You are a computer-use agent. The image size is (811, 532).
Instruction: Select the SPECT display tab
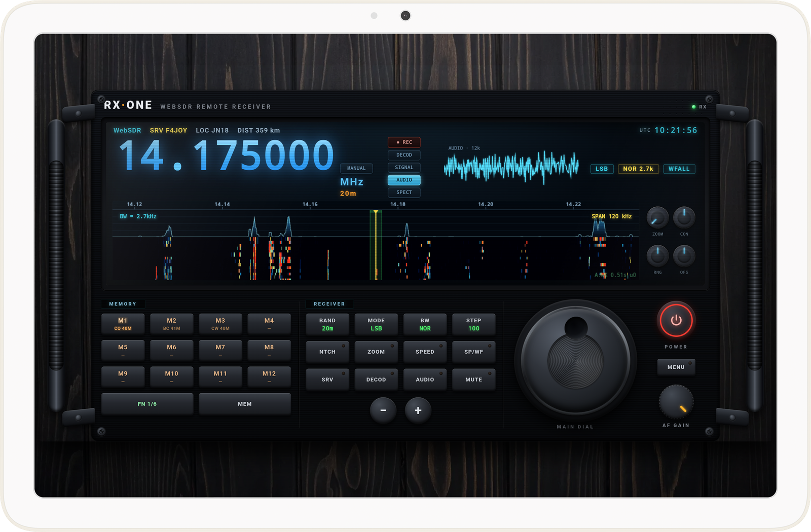pos(404,193)
